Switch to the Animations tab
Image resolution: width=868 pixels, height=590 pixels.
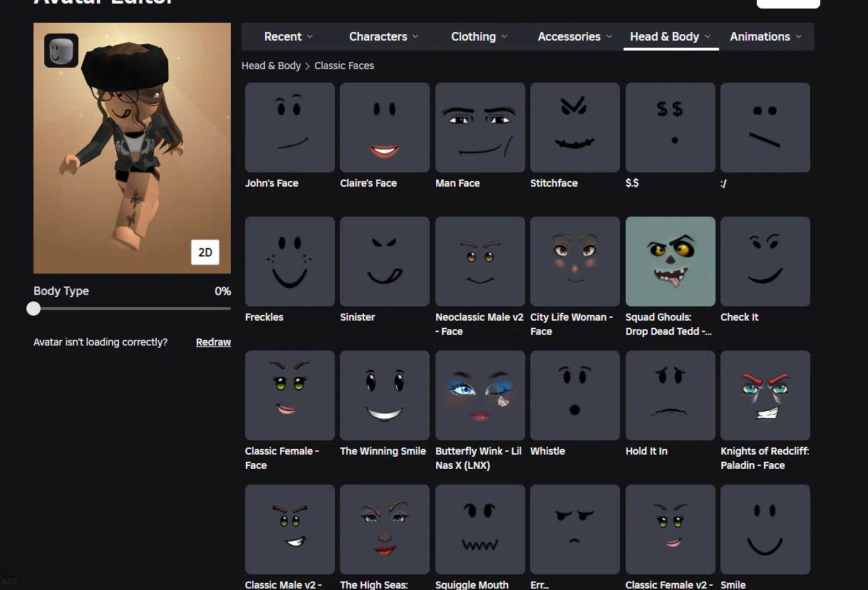tap(765, 36)
